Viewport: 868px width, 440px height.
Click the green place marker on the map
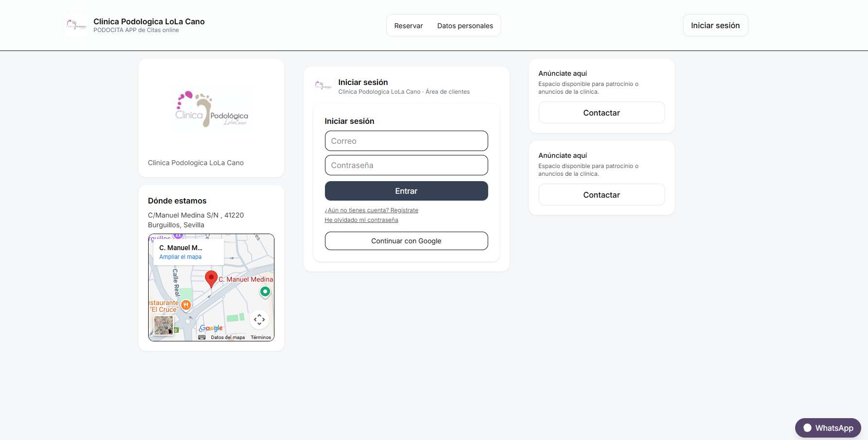click(265, 291)
